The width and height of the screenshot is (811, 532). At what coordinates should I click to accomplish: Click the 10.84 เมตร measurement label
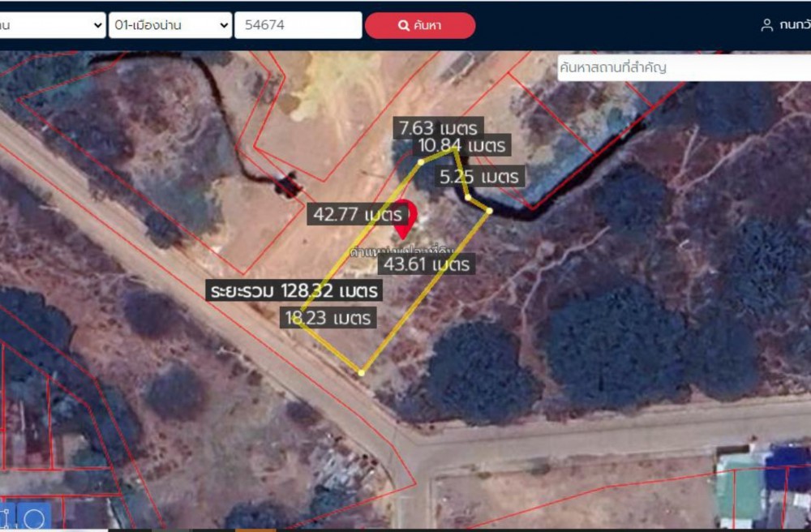(462, 145)
